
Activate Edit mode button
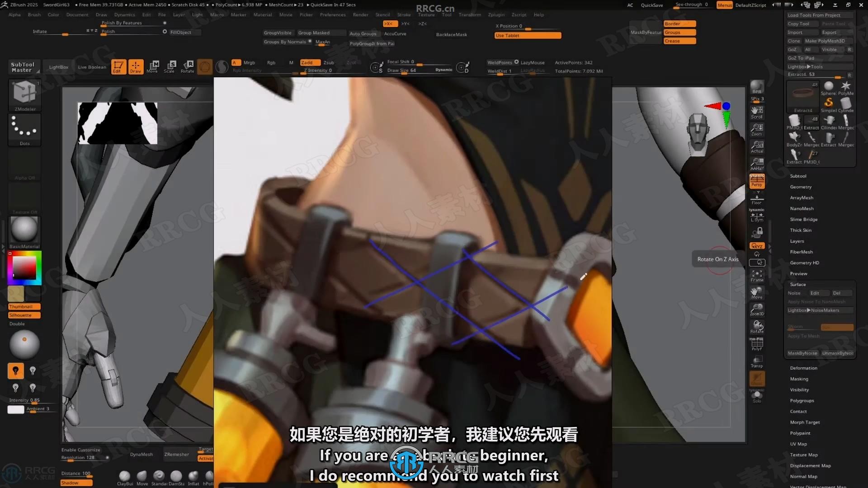118,66
